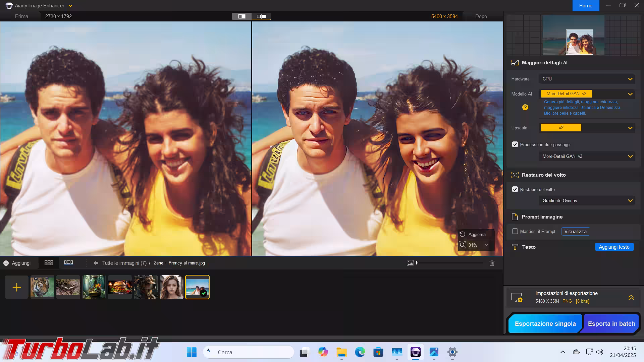The height and width of the screenshot is (362, 644).
Task: Switch to grid thumbnail view icon
Action: click(x=49, y=263)
